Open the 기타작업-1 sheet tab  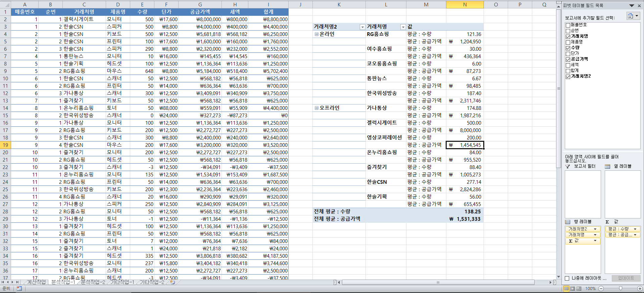click(122, 282)
